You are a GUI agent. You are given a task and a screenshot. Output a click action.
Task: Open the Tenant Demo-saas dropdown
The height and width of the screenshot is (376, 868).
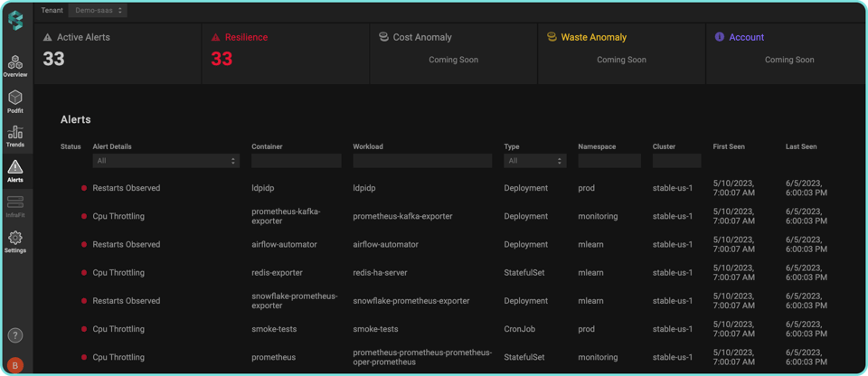point(98,11)
